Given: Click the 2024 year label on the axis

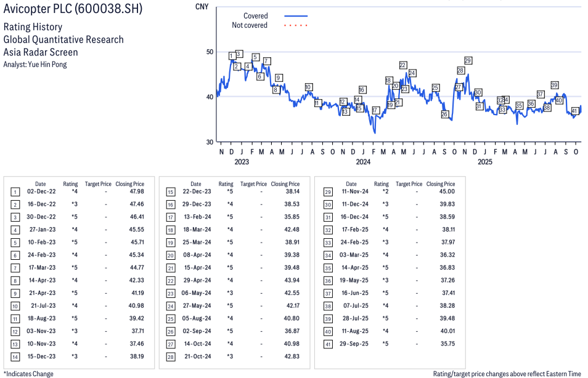Looking at the screenshot, I should coord(363,162).
